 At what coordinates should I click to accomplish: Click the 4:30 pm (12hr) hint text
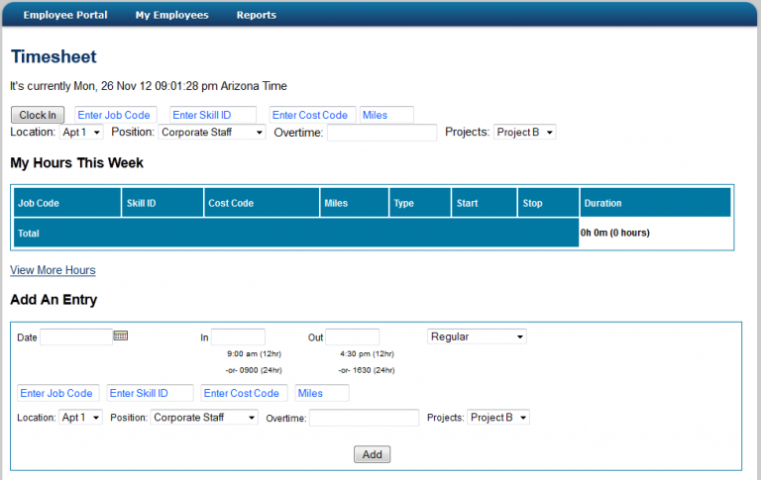[x=367, y=354]
